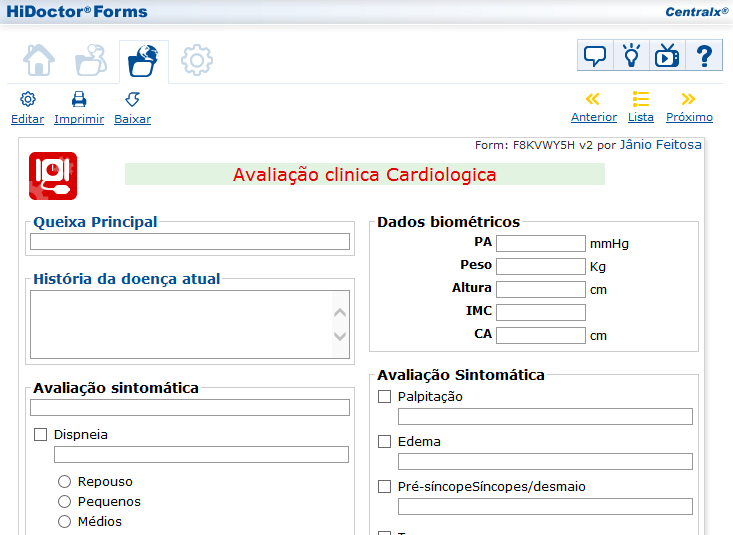Focus the Altura cm input field
This screenshot has width=733, height=535.
[x=541, y=289]
